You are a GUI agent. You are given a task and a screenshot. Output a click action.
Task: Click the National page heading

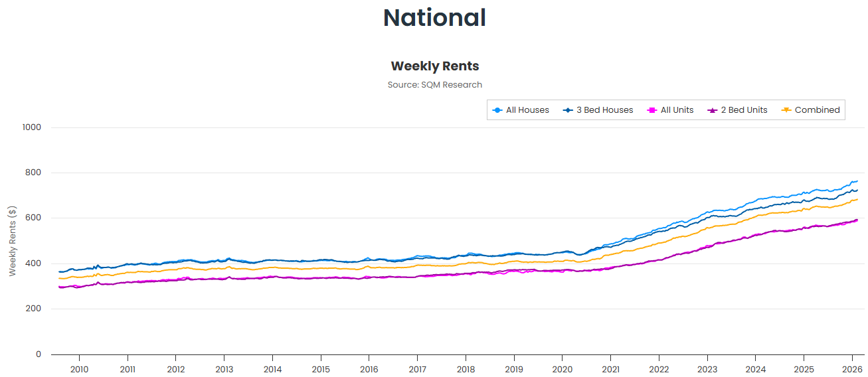click(434, 18)
